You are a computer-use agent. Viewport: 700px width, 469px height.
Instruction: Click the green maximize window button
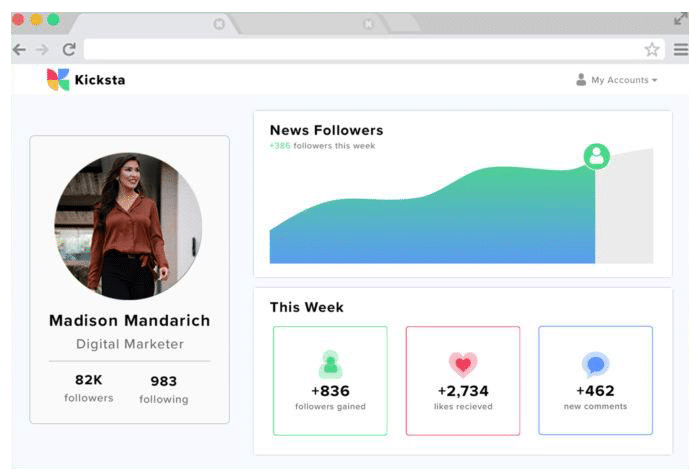54,20
